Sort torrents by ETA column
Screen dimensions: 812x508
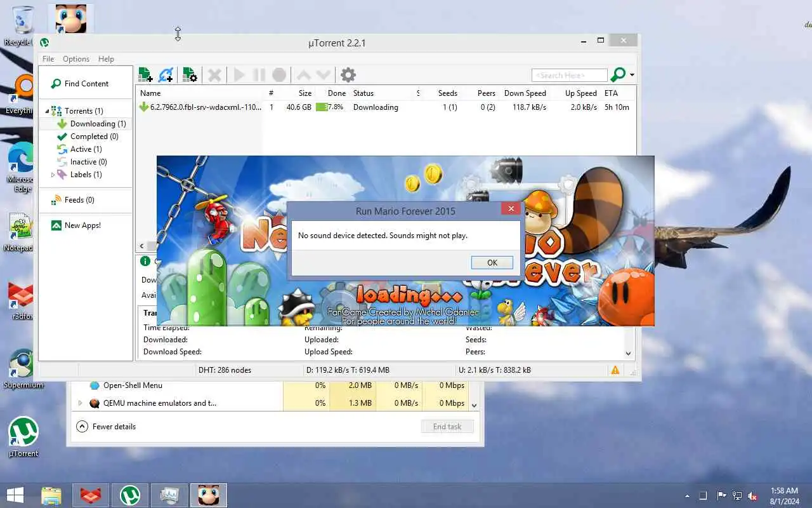click(611, 93)
